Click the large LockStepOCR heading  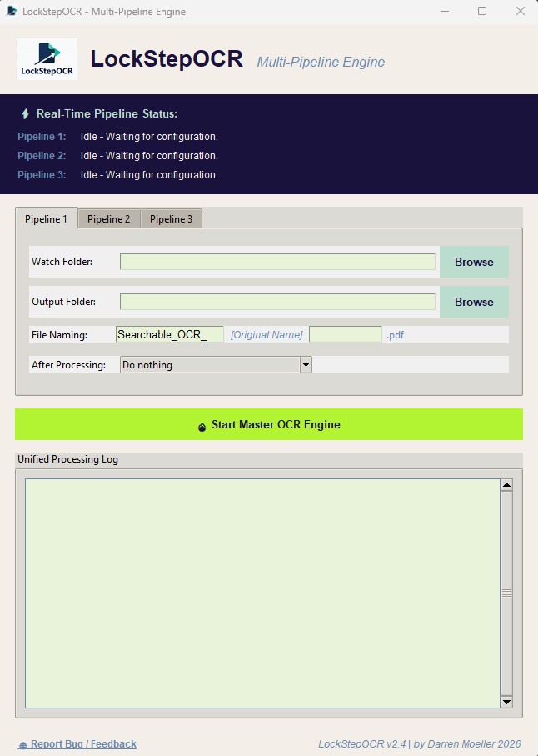click(x=167, y=59)
